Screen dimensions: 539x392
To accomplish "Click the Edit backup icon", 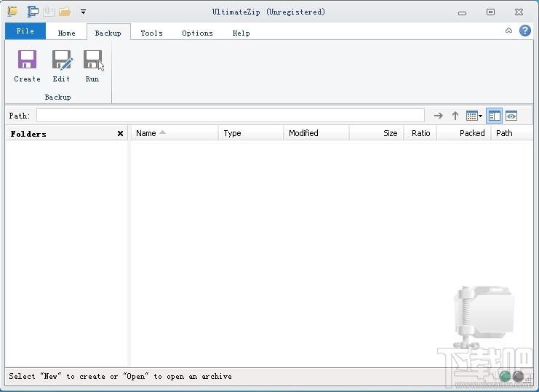I will point(62,65).
